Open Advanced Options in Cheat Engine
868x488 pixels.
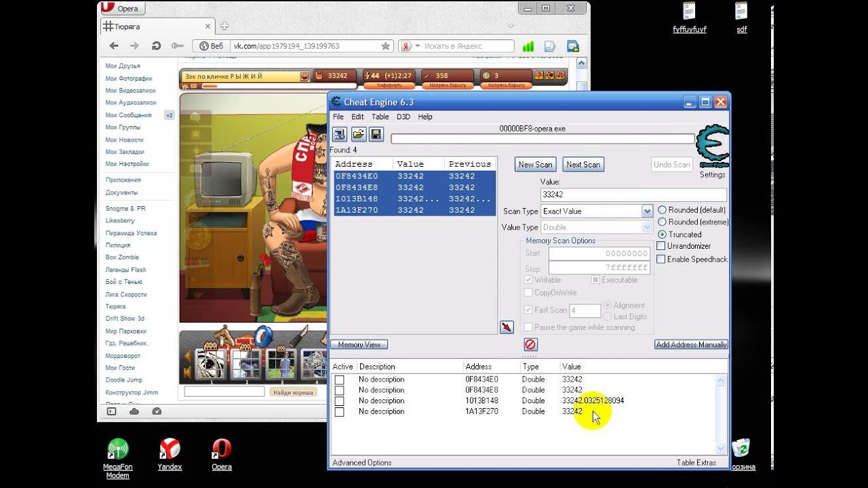pyautogui.click(x=361, y=463)
